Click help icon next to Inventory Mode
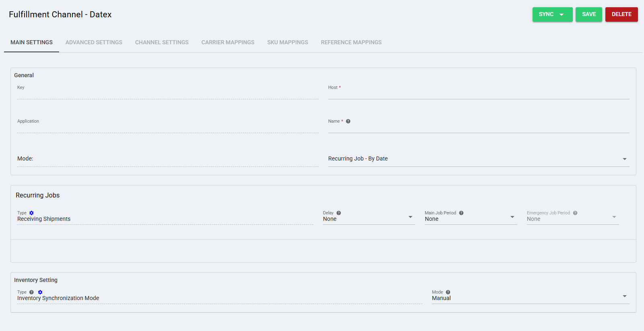This screenshot has width=644, height=331. [448, 292]
